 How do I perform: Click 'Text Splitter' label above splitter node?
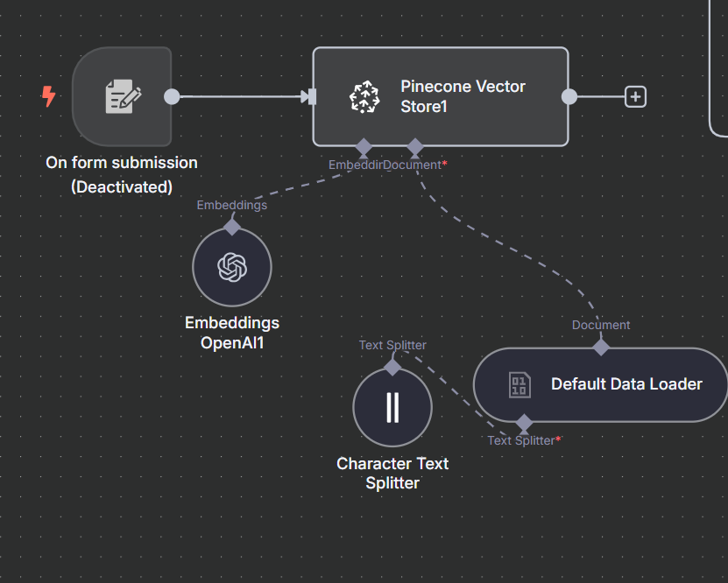point(392,345)
